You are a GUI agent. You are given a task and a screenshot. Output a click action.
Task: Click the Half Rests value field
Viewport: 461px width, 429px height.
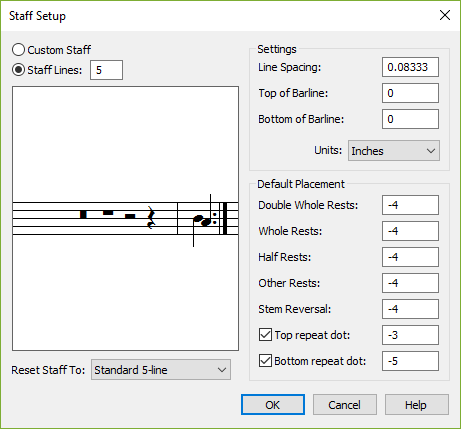tap(410, 257)
